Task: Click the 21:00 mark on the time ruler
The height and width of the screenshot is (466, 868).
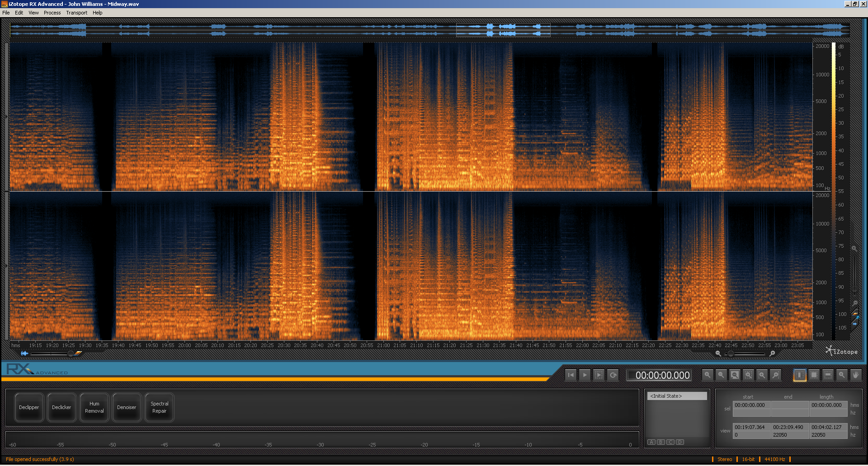Action: point(383,345)
